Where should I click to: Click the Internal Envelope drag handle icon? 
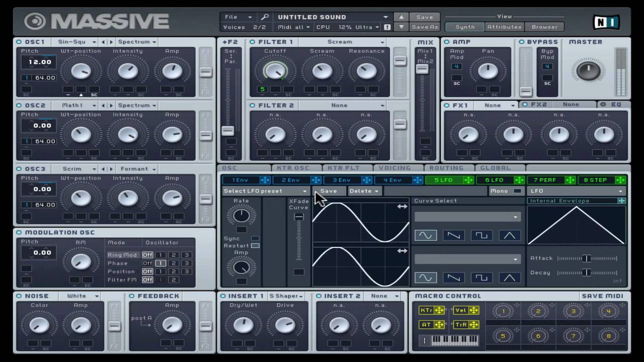622,201
